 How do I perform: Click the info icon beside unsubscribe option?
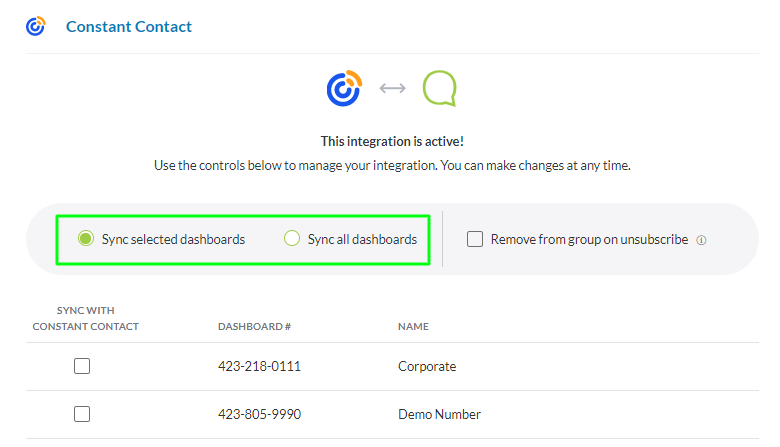[701, 240]
